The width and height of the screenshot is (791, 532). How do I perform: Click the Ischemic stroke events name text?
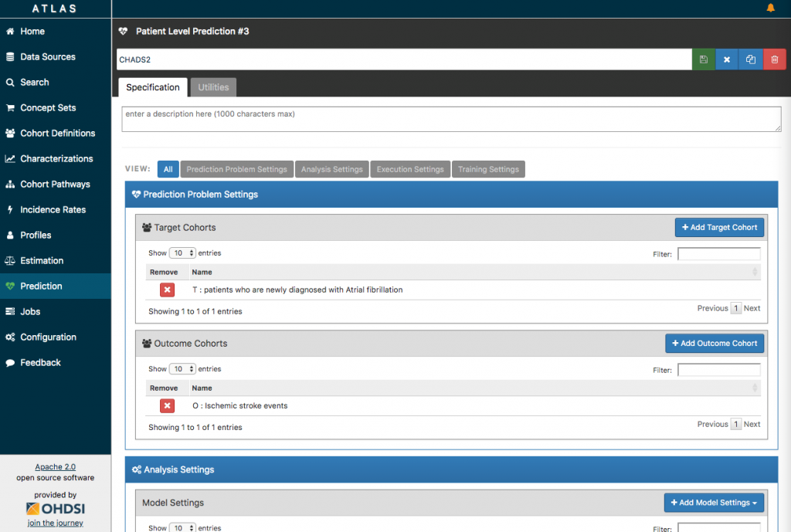click(x=240, y=406)
